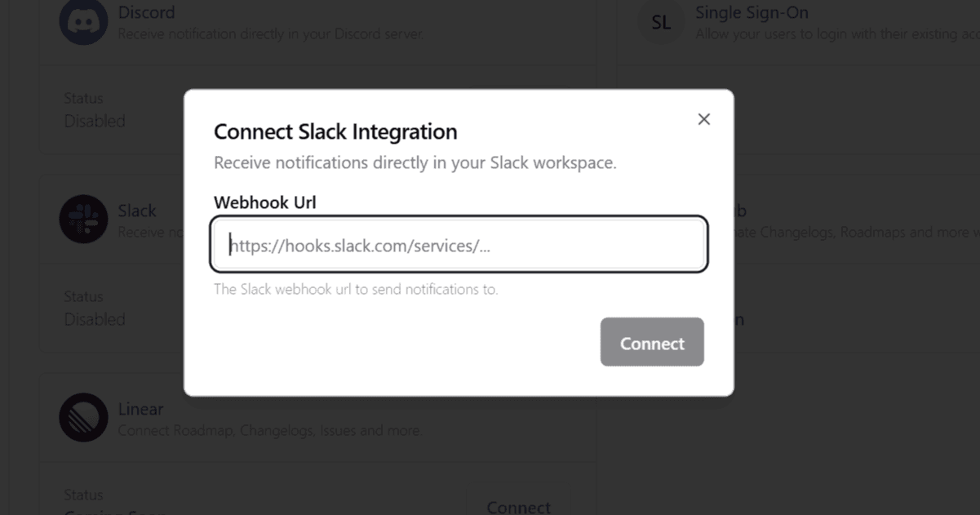This screenshot has width=980, height=515.
Task: Click the Linear logo icon
Action: [x=83, y=417]
